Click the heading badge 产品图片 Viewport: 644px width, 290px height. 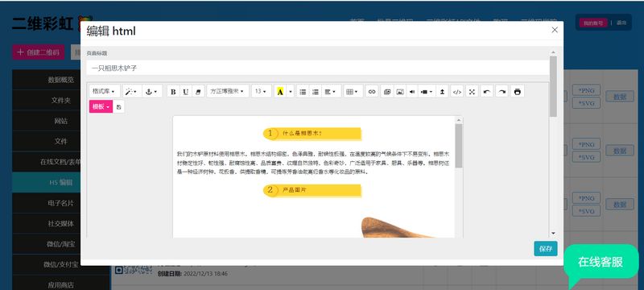(312, 190)
